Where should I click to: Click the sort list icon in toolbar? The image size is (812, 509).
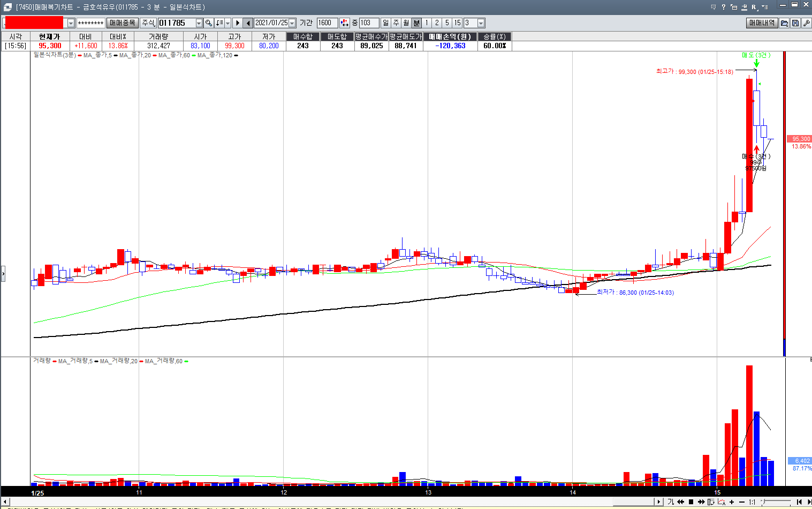pos(219,23)
